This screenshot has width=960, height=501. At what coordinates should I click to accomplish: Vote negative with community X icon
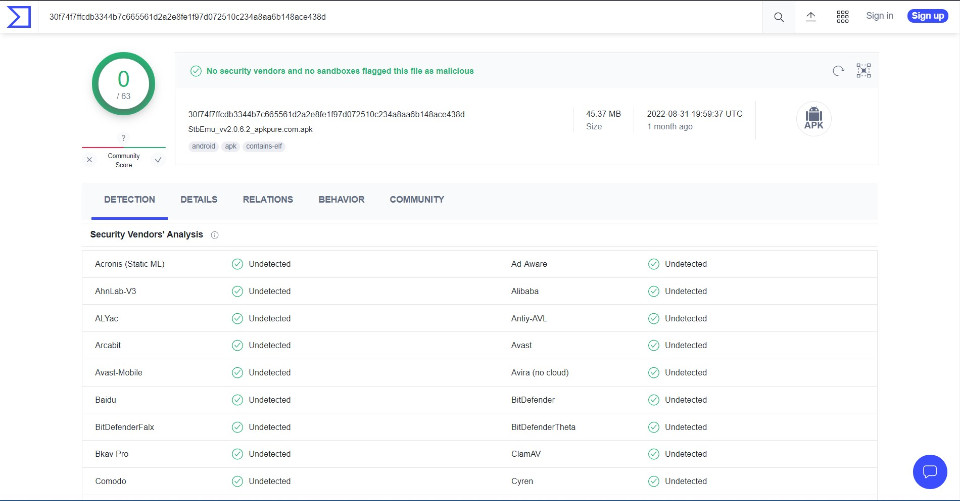click(89, 160)
